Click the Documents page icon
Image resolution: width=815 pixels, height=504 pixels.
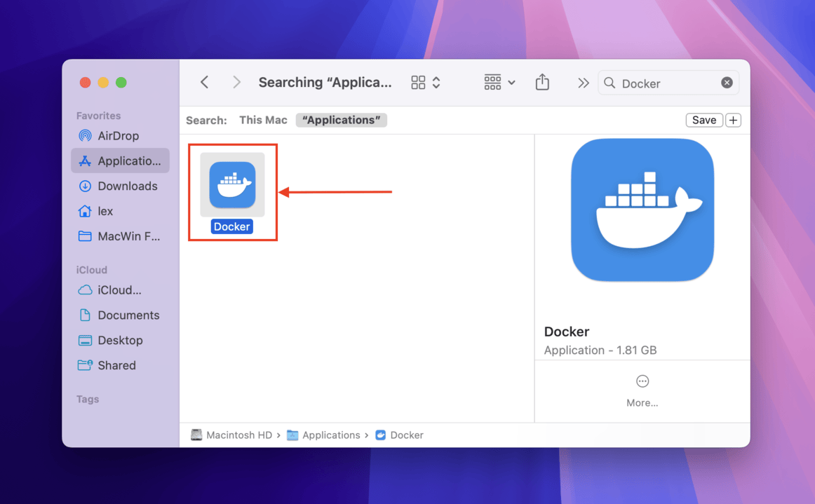pos(85,315)
